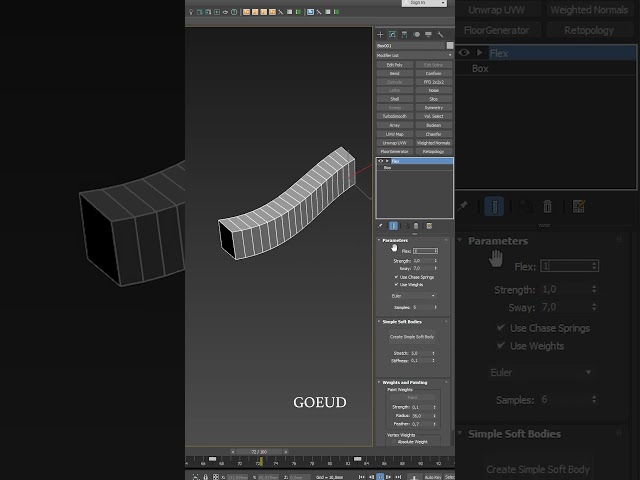Select the Box row in enlarged overlay stack
The height and width of the screenshot is (480, 640).
545,69
